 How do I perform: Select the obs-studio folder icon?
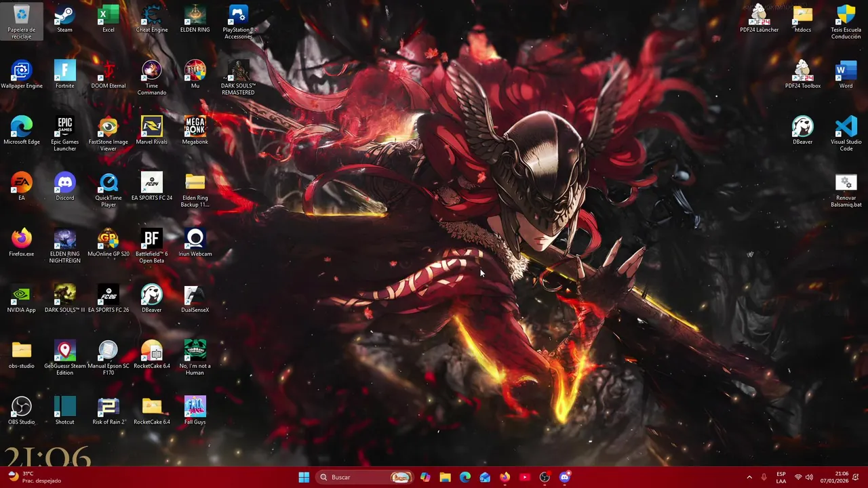click(22, 354)
